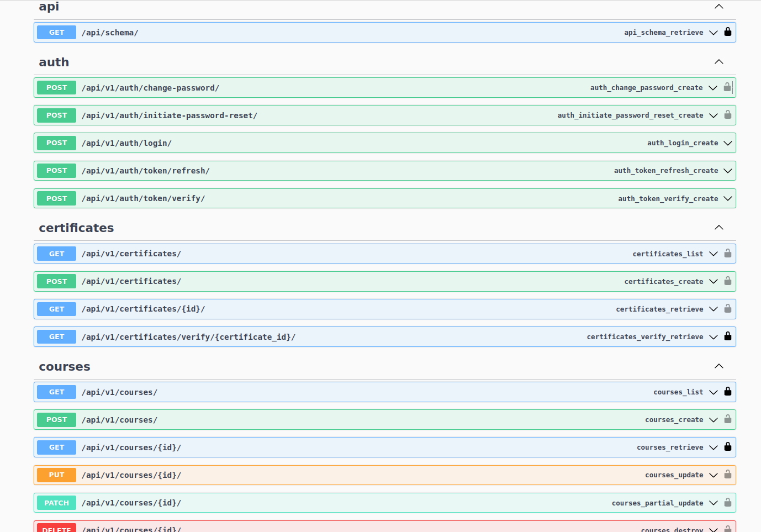
Task: Click GET badge for /api/schema/
Action: [x=56, y=32]
